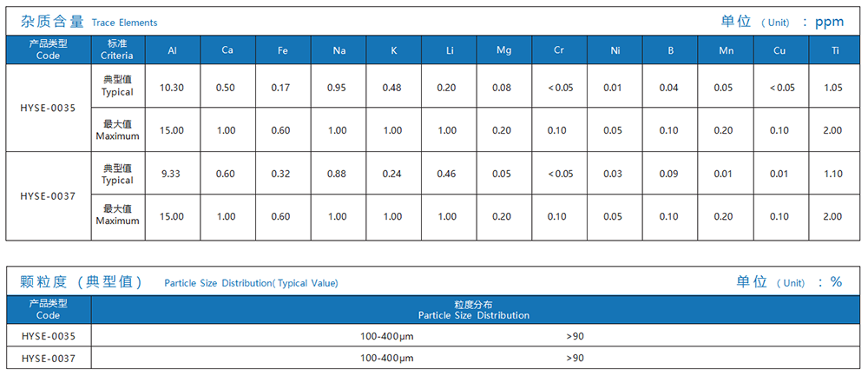Click the 杂质含量 Trace Elements title

click(x=89, y=22)
